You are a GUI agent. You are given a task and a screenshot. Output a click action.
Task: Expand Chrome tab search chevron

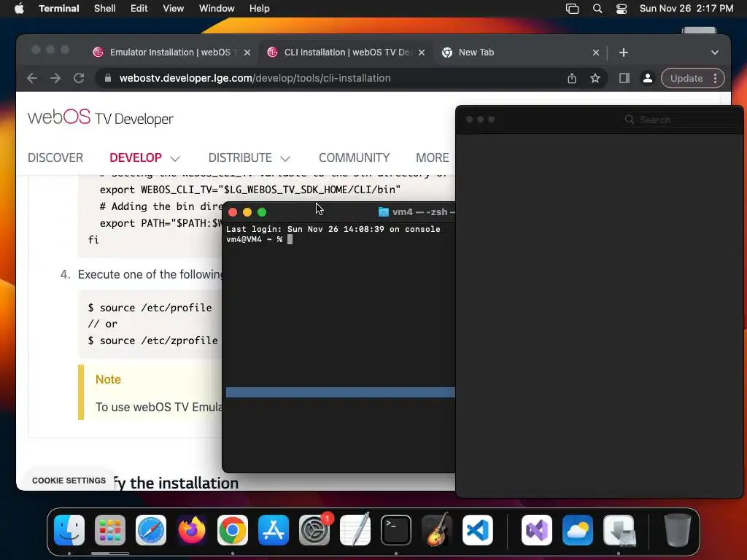(x=715, y=52)
